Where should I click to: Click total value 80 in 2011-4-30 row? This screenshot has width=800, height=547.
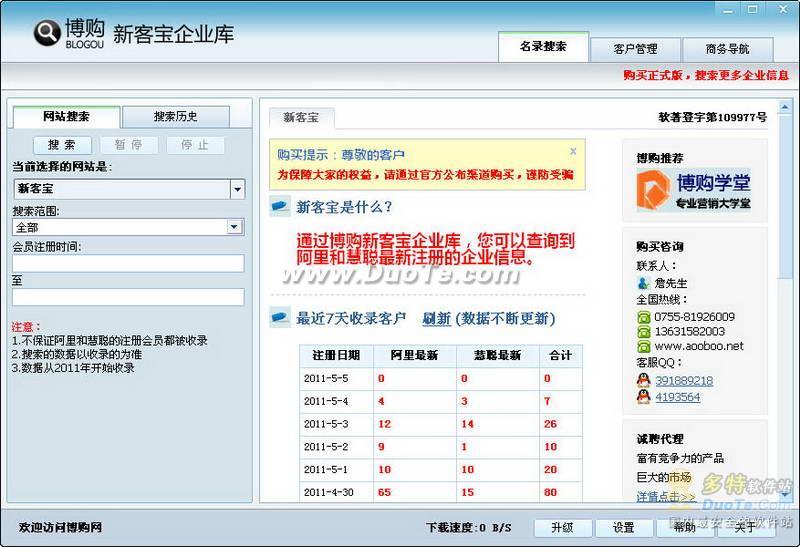(550, 492)
